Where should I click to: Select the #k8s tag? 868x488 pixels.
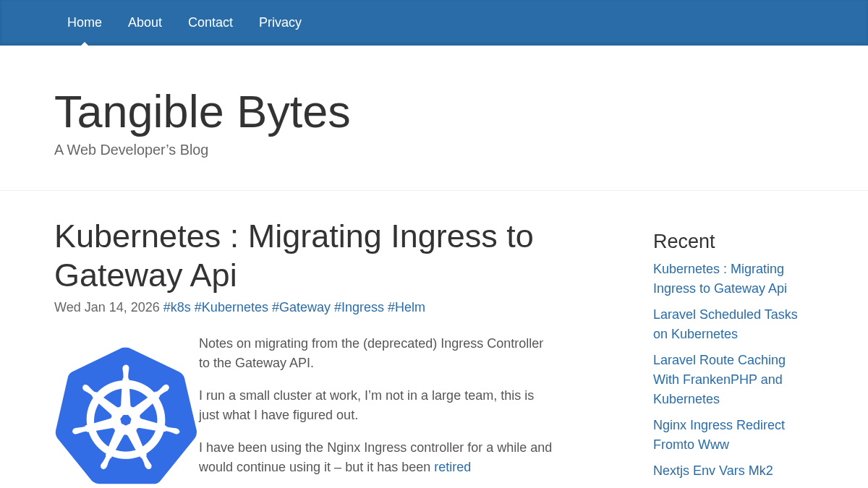click(x=177, y=307)
